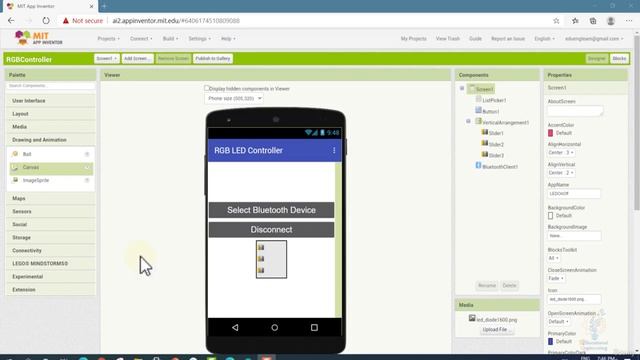This screenshot has width=640, height=360.
Task: Open help for the ImageSprite component
Action: (87, 180)
